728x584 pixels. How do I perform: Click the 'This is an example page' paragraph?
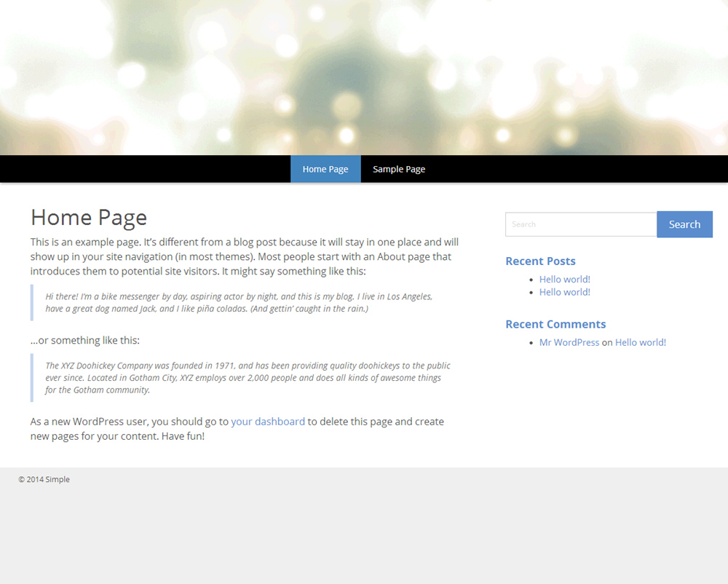click(245, 256)
